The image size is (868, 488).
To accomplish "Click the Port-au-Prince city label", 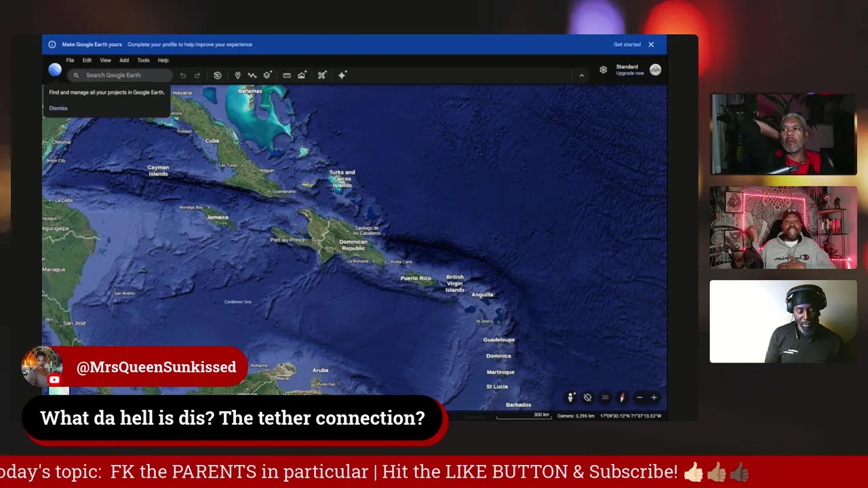I will [288, 240].
